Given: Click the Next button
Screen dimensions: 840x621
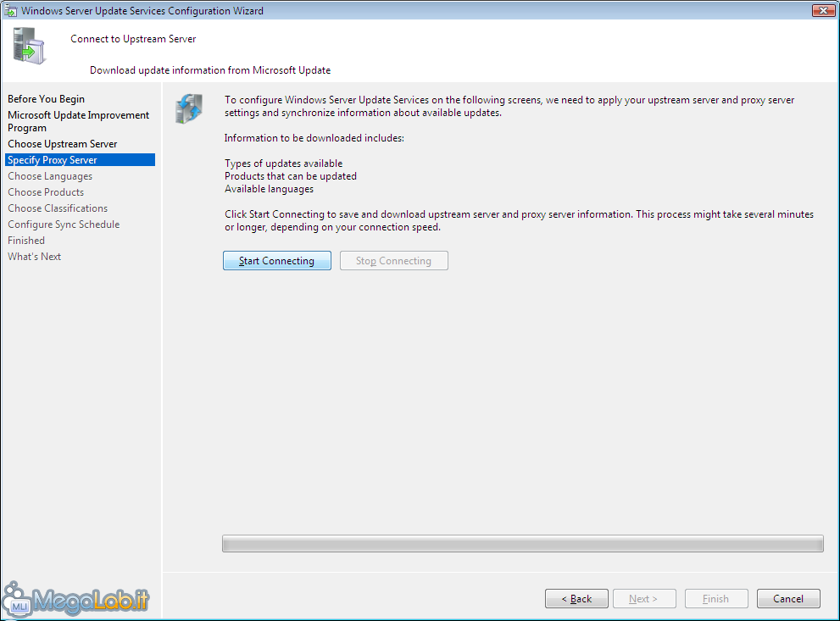Looking at the screenshot, I should click(x=644, y=598).
